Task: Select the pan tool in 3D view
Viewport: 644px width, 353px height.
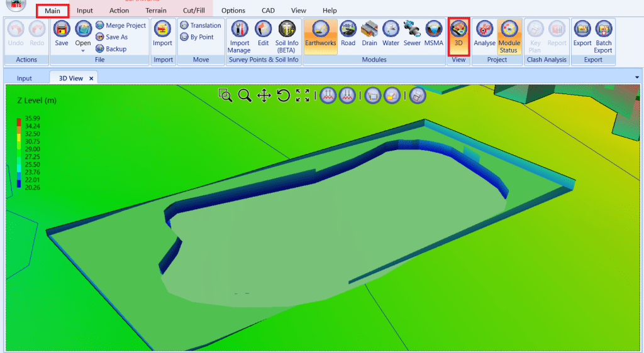Action: point(264,95)
